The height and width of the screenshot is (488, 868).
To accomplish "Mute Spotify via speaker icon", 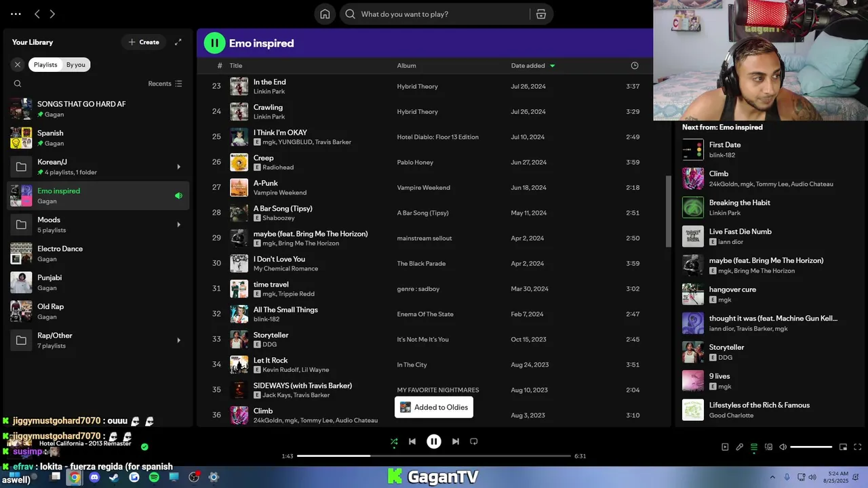I will pyautogui.click(x=783, y=447).
